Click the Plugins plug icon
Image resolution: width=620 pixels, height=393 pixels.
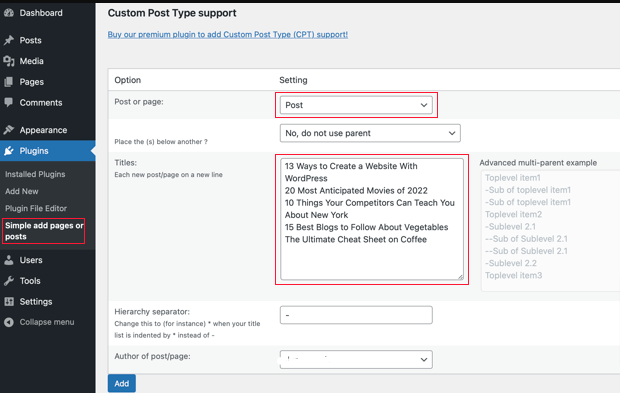pyautogui.click(x=9, y=151)
